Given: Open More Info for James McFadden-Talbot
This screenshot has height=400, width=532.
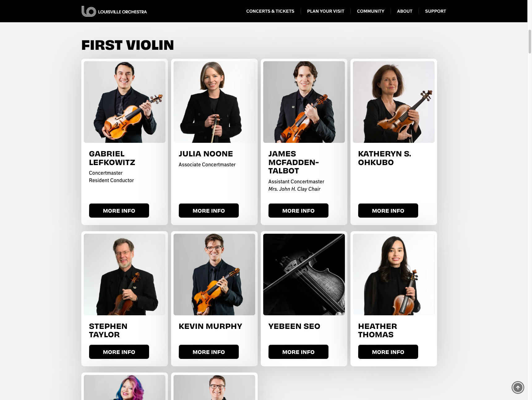Looking at the screenshot, I should pos(298,211).
